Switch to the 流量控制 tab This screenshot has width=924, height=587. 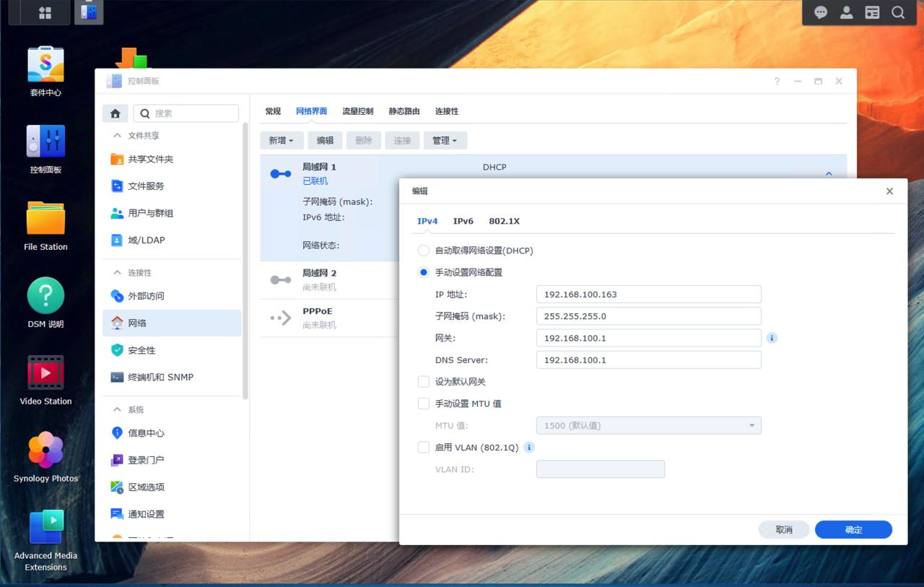357,111
